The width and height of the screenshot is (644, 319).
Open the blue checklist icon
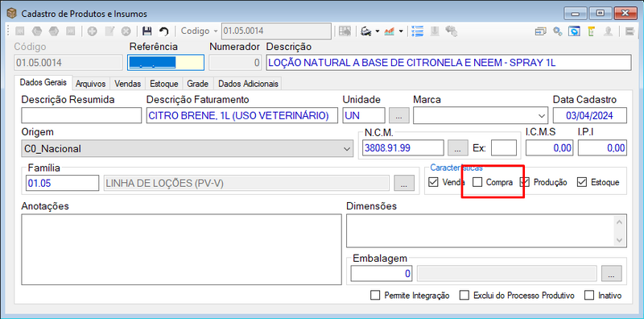coord(417,31)
